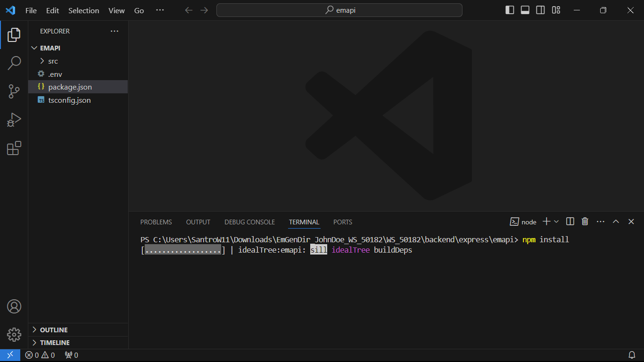Open notifications bell
This screenshot has width=644, height=362.
tap(632, 355)
